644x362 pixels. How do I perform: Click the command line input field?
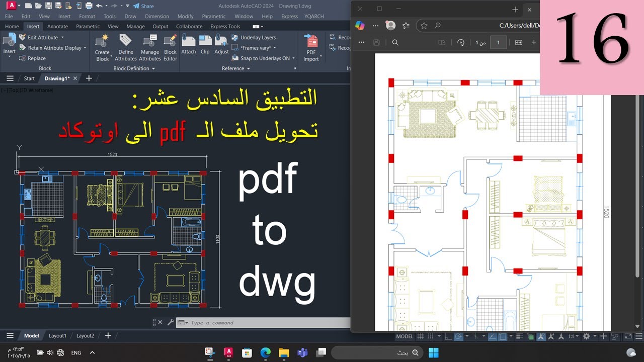click(263, 322)
